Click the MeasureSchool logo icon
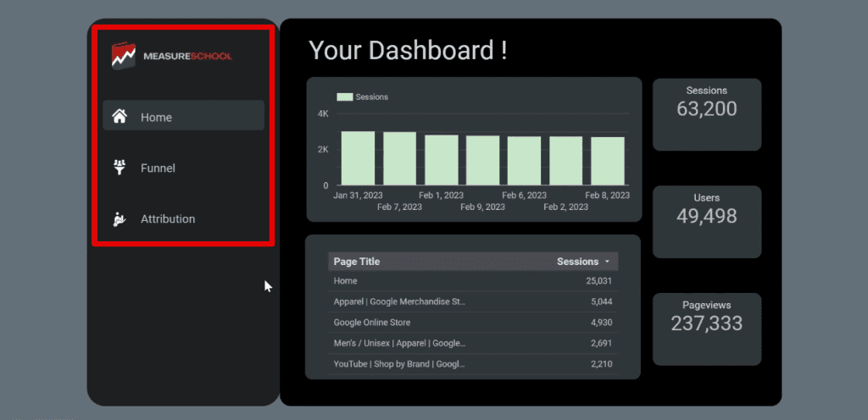 pyautogui.click(x=124, y=56)
